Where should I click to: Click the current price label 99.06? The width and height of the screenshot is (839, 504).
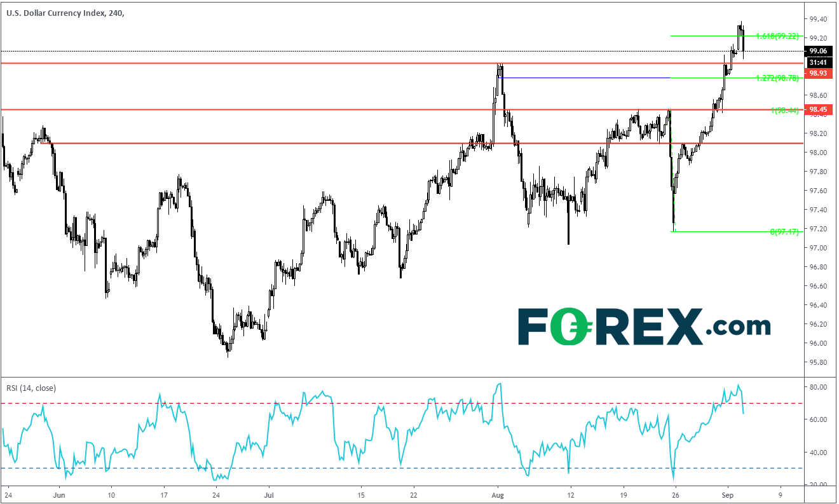819,51
